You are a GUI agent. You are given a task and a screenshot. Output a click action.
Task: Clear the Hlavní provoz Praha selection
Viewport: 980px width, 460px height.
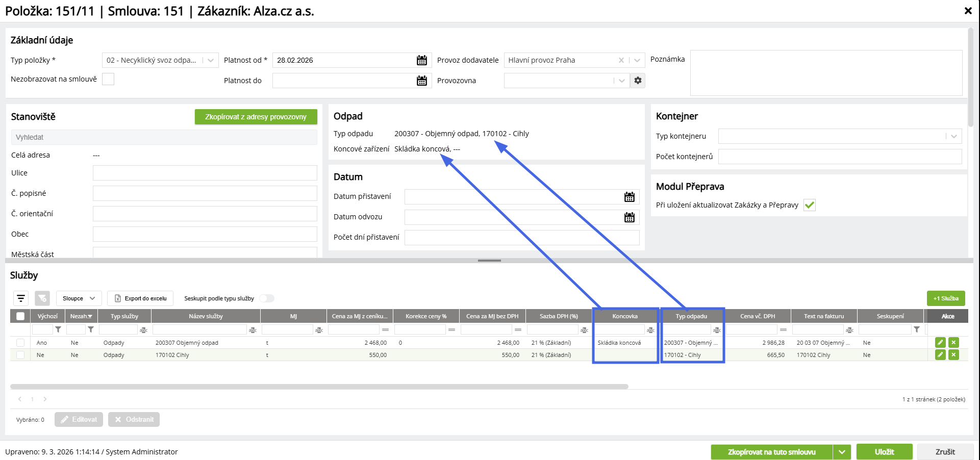[621, 60]
